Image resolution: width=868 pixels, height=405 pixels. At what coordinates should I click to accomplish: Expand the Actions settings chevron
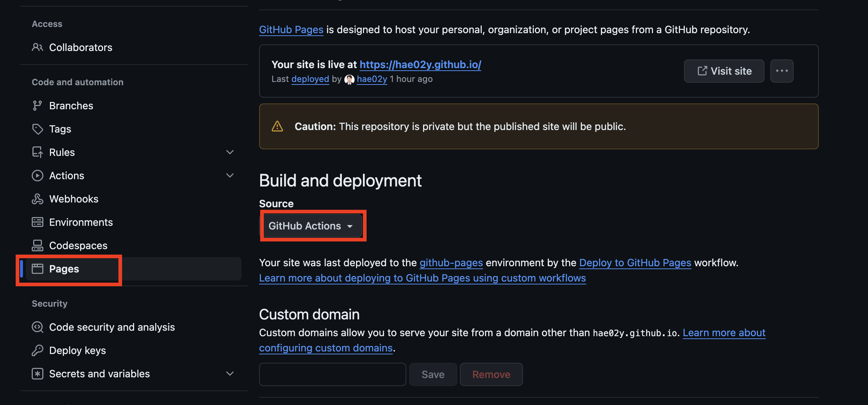click(x=230, y=176)
